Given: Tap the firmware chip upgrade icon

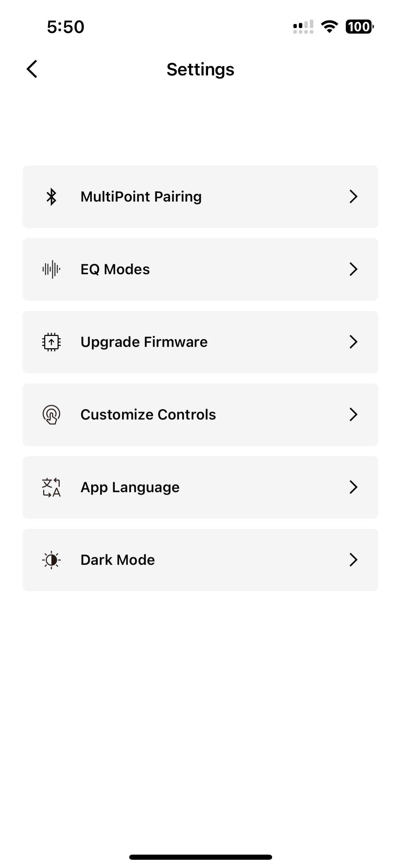Looking at the screenshot, I should point(51,342).
